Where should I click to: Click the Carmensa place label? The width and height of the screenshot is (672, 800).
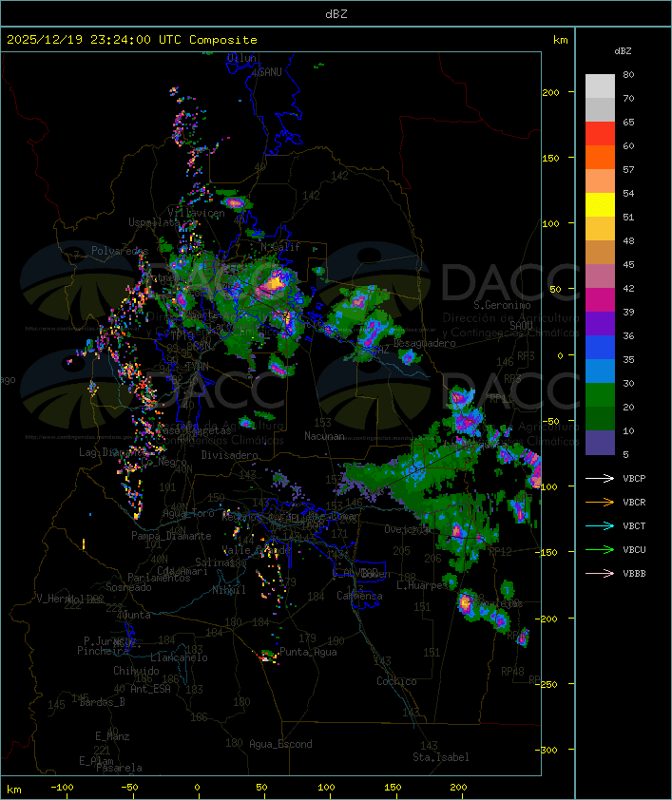click(359, 596)
